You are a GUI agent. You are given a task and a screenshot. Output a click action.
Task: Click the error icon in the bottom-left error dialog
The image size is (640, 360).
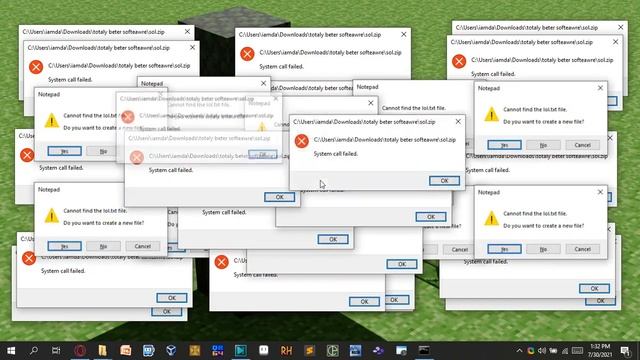(29, 258)
